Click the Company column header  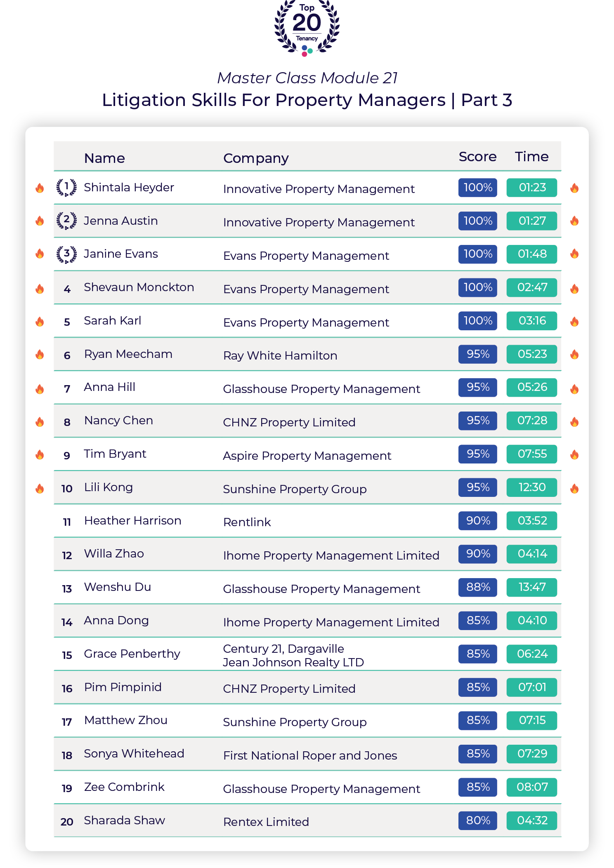click(x=256, y=158)
